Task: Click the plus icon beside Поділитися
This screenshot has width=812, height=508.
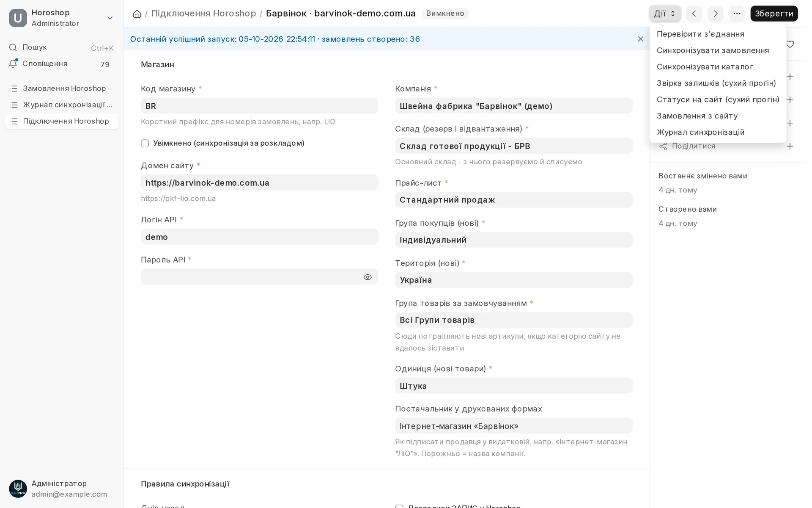Action: pos(790,146)
